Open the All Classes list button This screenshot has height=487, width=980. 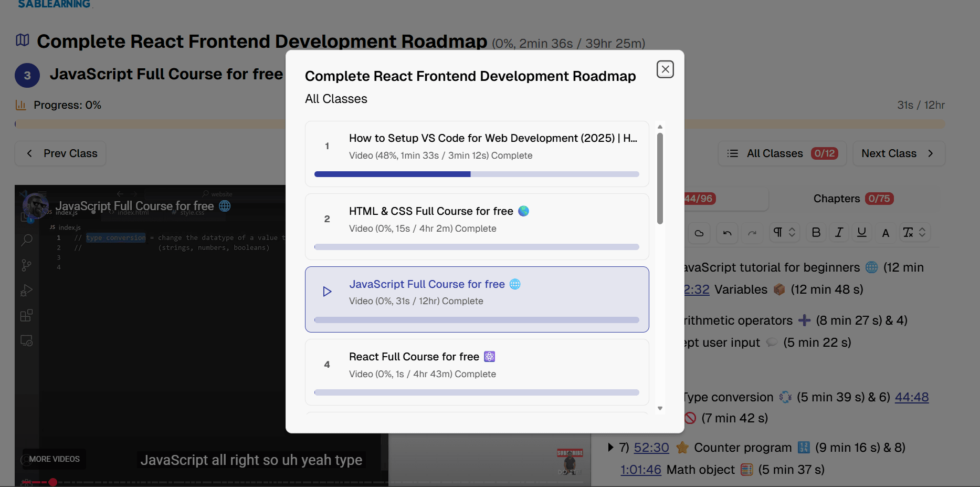(782, 153)
